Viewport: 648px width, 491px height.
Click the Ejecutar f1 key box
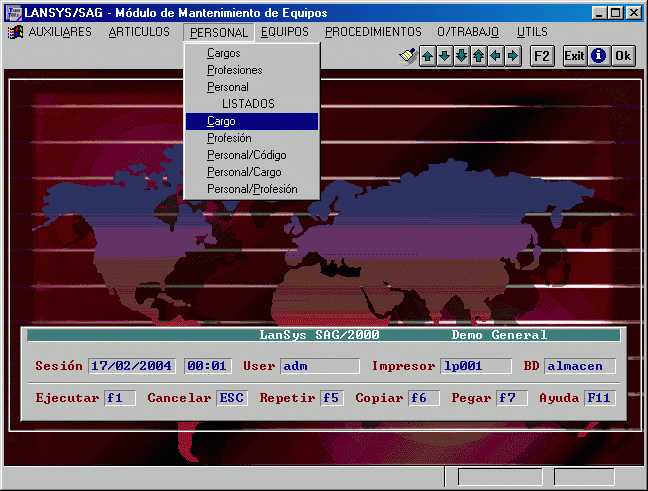click(x=120, y=398)
